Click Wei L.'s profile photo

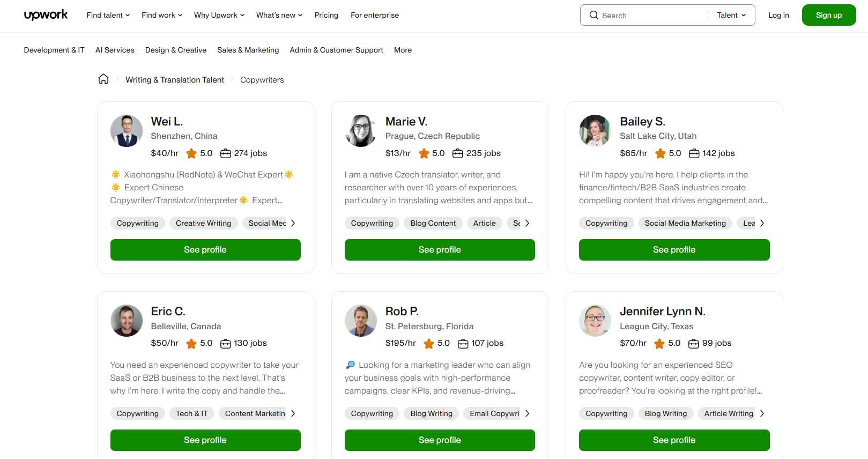pos(126,130)
